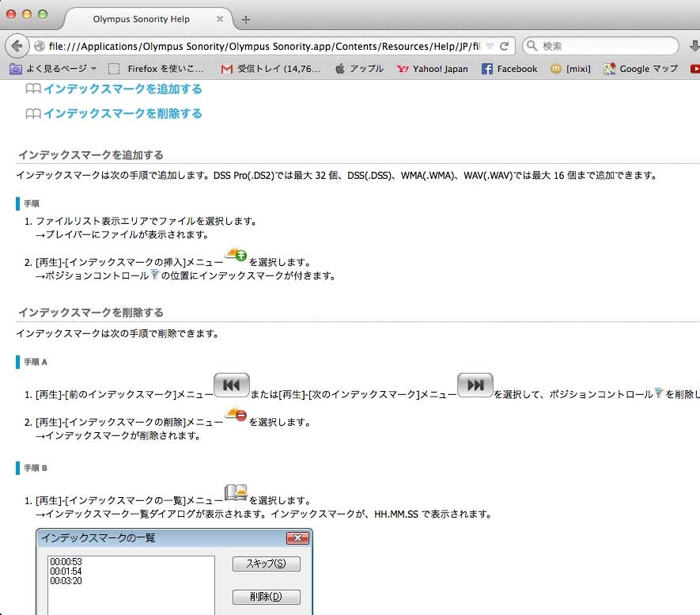Open the [mixi] bookmark
700x615 pixels.
(570, 69)
